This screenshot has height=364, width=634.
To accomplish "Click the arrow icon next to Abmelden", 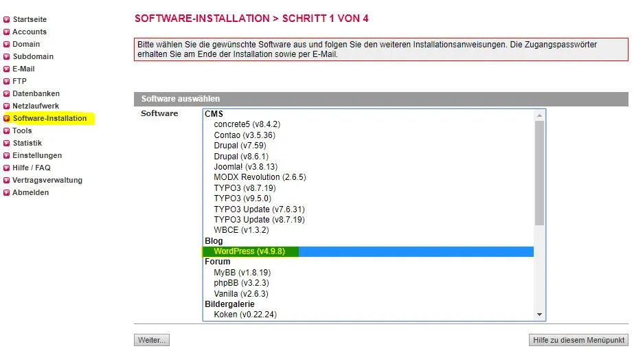I will coord(6,193).
